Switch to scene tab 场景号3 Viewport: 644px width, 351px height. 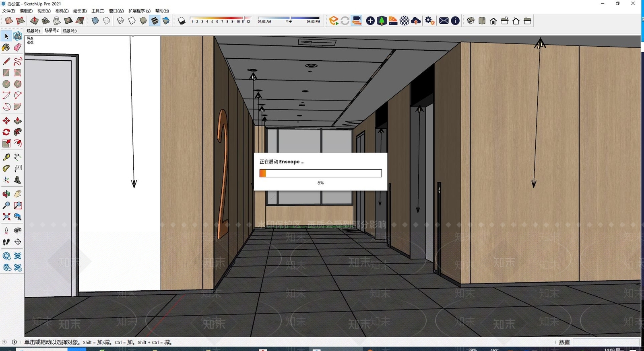click(70, 31)
